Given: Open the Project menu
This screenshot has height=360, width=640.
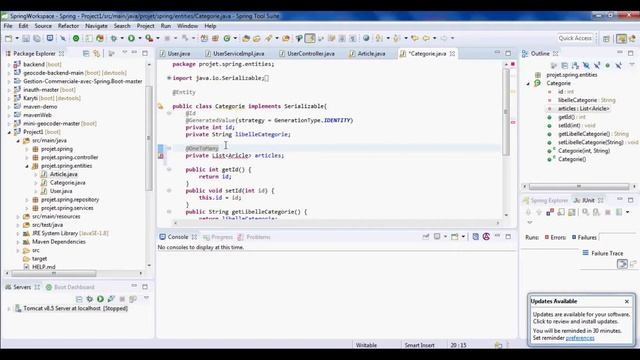Looking at the screenshot, I should point(145,26).
